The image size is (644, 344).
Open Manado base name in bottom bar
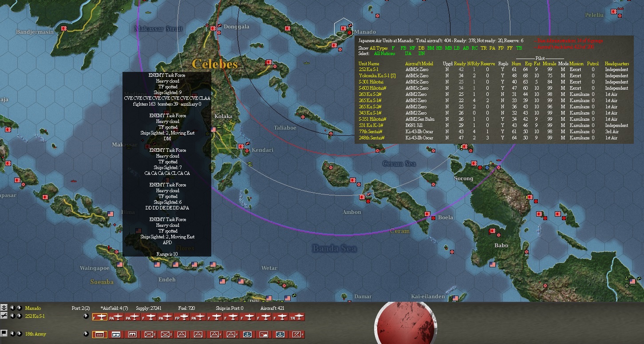(x=33, y=308)
